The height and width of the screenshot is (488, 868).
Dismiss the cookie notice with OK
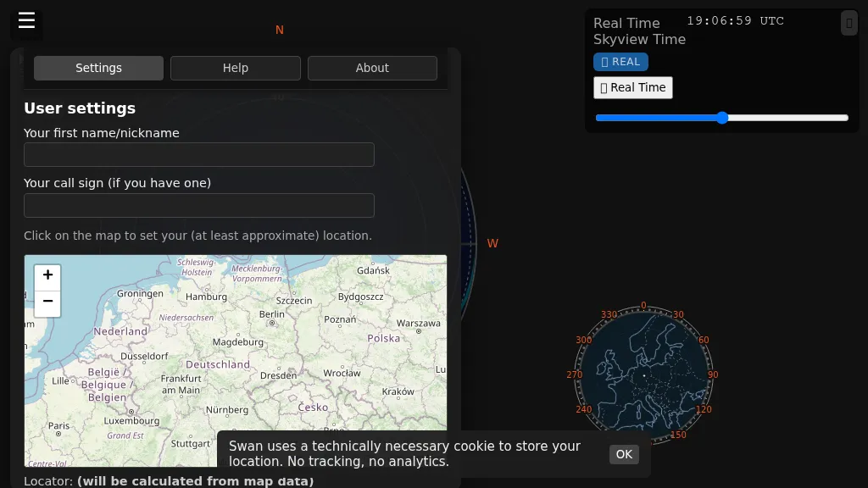tap(624, 454)
